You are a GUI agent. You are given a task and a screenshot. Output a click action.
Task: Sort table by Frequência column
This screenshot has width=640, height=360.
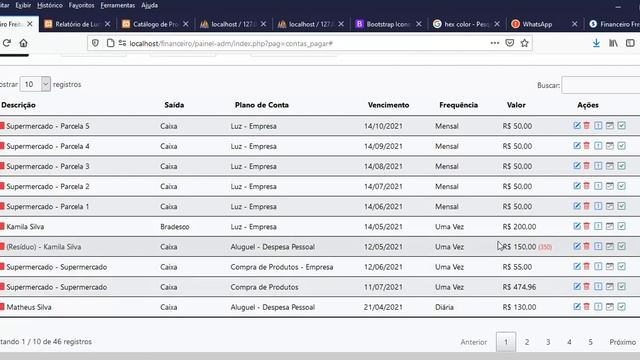click(458, 105)
